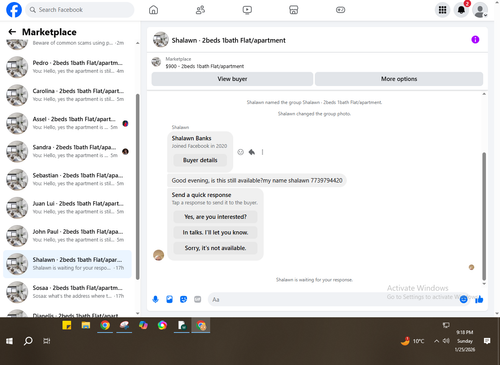Click the conversation list scrollbar
500x365 pixels.
point(137,187)
